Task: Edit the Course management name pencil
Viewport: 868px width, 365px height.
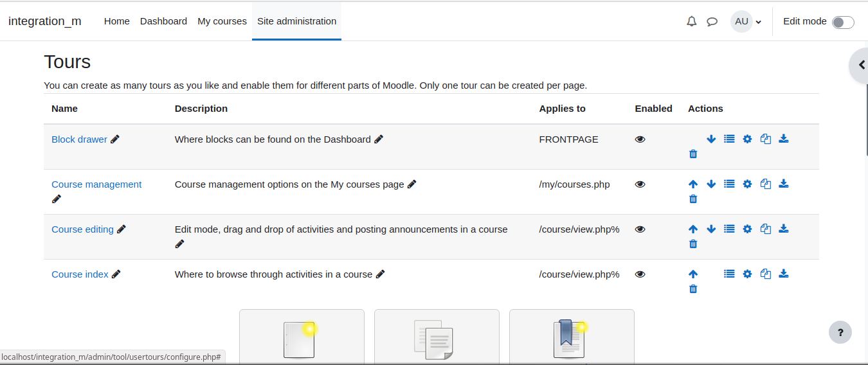Action: [x=57, y=199]
